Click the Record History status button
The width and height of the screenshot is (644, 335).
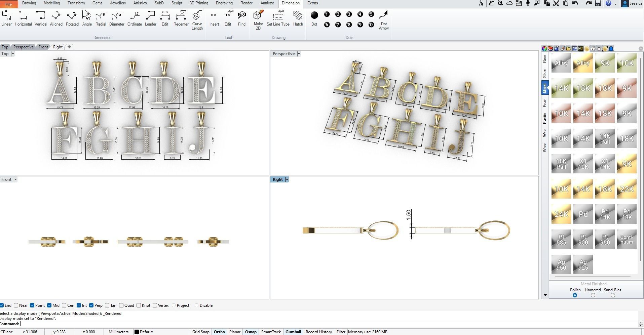319,332
